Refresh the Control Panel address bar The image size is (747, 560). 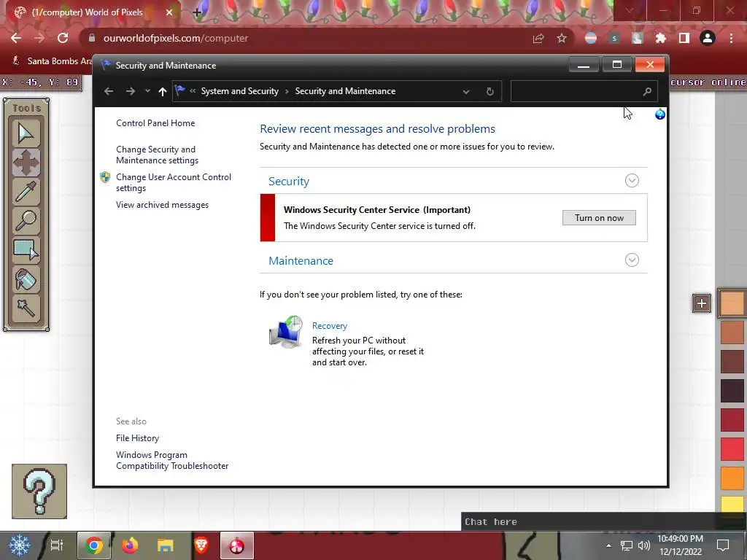(x=489, y=91)
